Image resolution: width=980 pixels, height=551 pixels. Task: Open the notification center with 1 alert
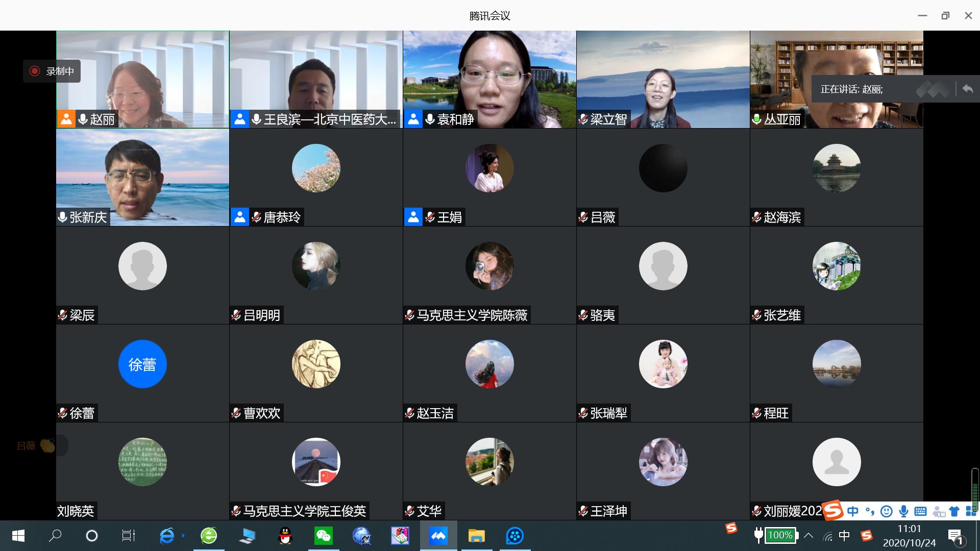(955, 537)
